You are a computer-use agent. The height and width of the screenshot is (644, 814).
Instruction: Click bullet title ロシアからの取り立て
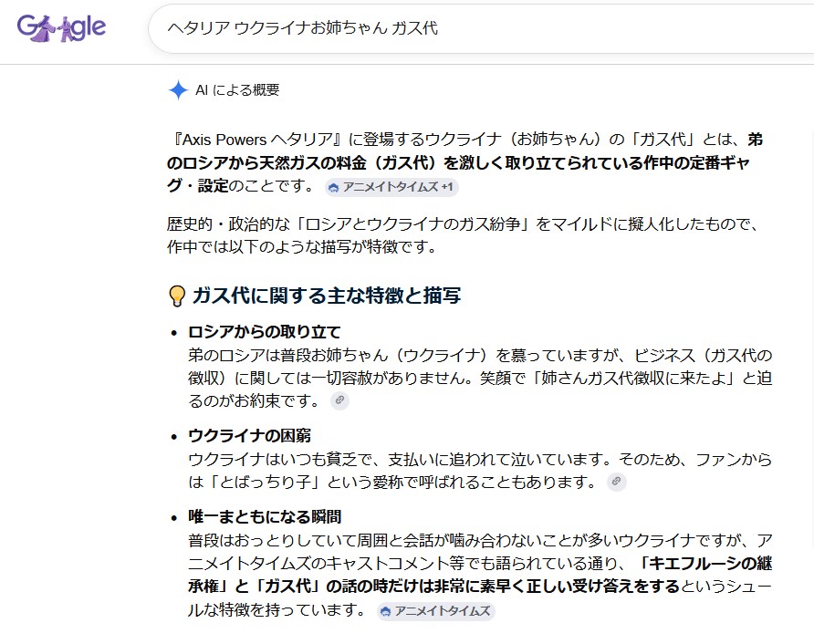point(265,332)
